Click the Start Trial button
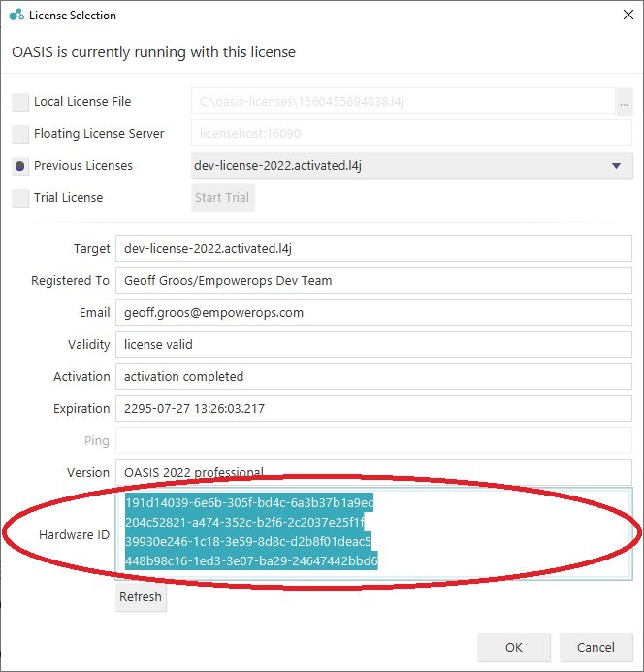 [223, 198]
